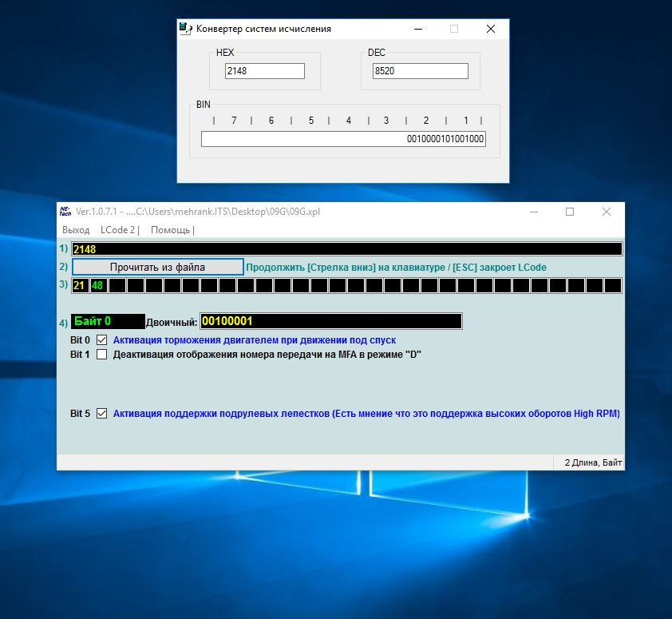Click the row 1 coding field showing 2148
The width and height of the screenshot is (672, 619).
(346, 249)
